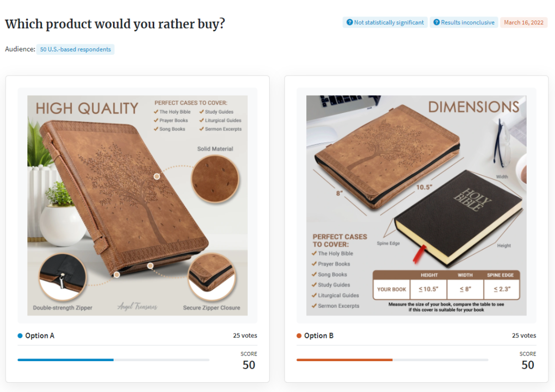
Task: Click the 25 votes count for Option A
Action: [x=245, y=335]
